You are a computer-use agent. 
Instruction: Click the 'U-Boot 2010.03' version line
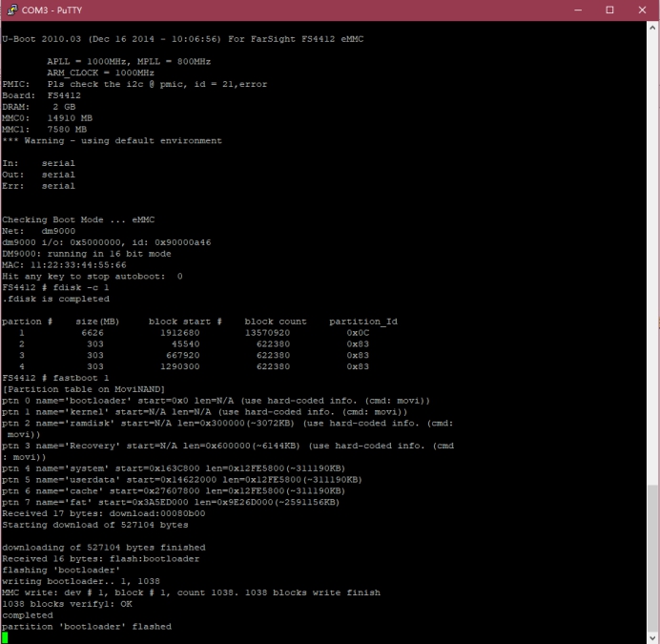click(x=183, y=39)
